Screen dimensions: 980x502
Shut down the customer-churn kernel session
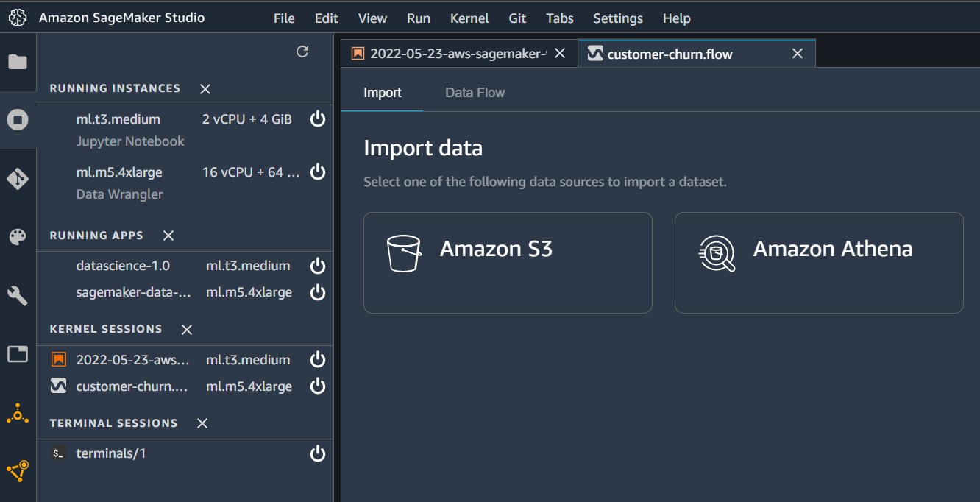point(318,386)
